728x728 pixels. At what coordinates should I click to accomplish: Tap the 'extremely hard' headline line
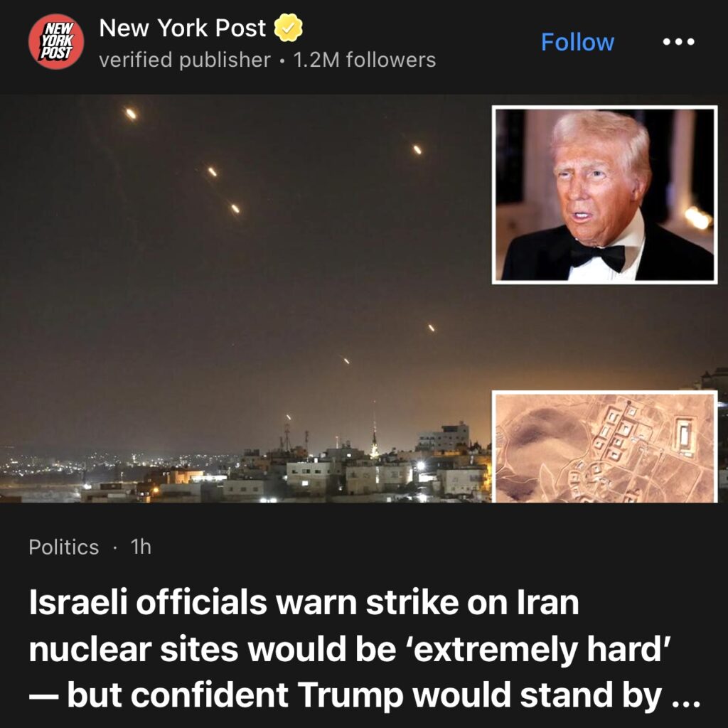(x=350, y=649)
